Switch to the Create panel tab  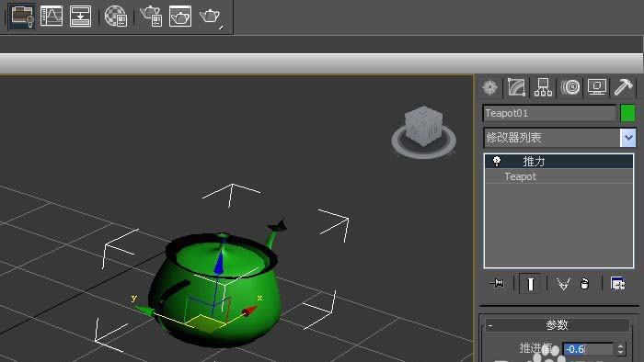coord(490,87)
